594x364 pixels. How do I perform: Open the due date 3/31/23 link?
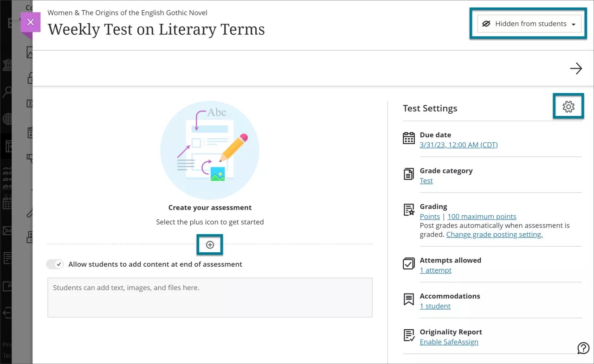(x=458, y=145)
